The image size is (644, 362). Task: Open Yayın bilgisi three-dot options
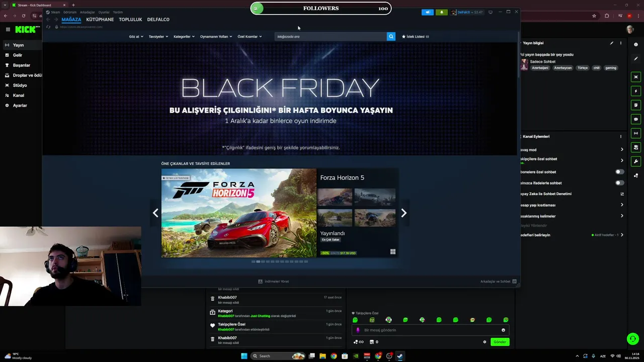tap(621, 43)
